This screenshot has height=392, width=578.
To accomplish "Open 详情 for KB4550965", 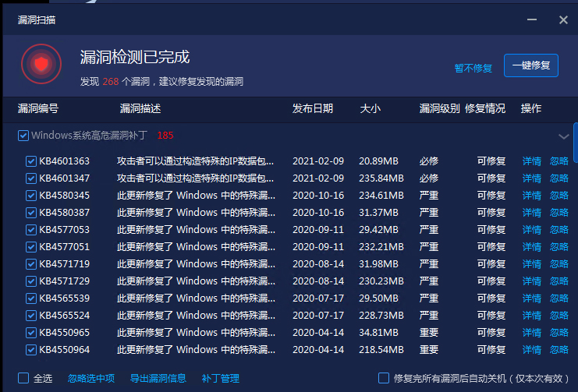I will click(531, 332).
